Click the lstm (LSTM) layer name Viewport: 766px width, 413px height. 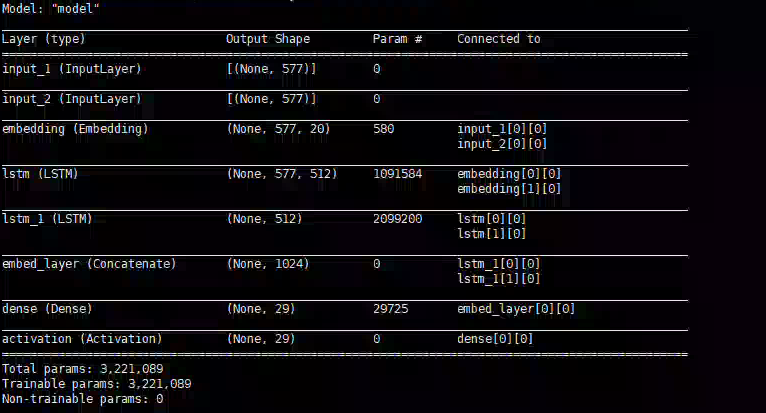[40, 174]
